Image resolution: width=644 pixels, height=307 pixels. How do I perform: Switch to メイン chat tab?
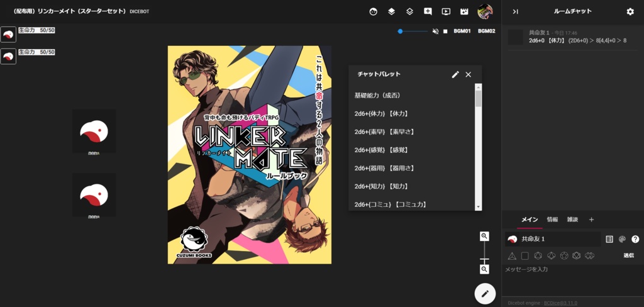tap(530, 220)
